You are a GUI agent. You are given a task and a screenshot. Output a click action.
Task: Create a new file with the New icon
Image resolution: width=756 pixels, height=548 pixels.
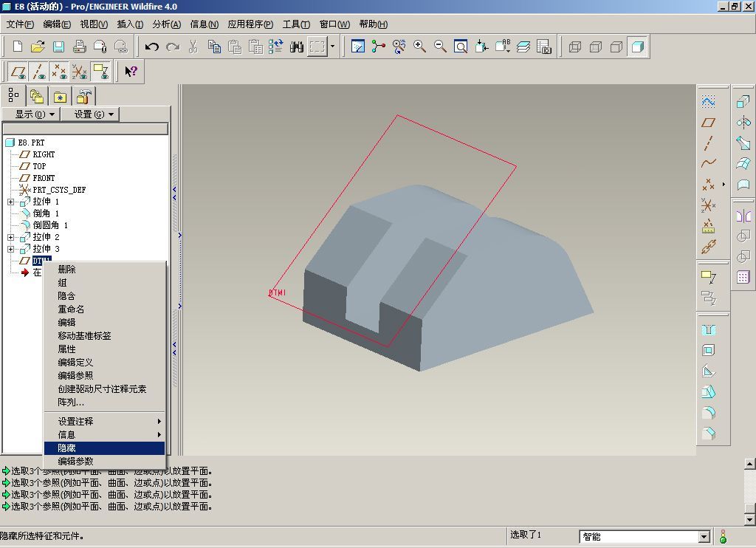(18, 47)
